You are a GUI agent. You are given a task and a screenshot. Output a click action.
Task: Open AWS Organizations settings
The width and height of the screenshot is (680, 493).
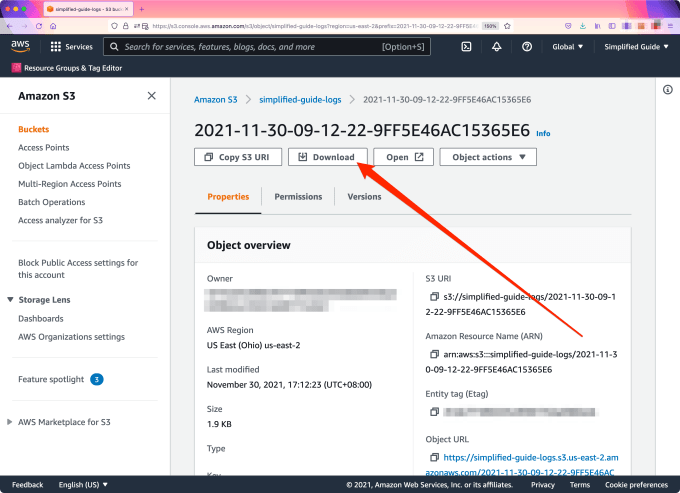[x=72, y=337]
